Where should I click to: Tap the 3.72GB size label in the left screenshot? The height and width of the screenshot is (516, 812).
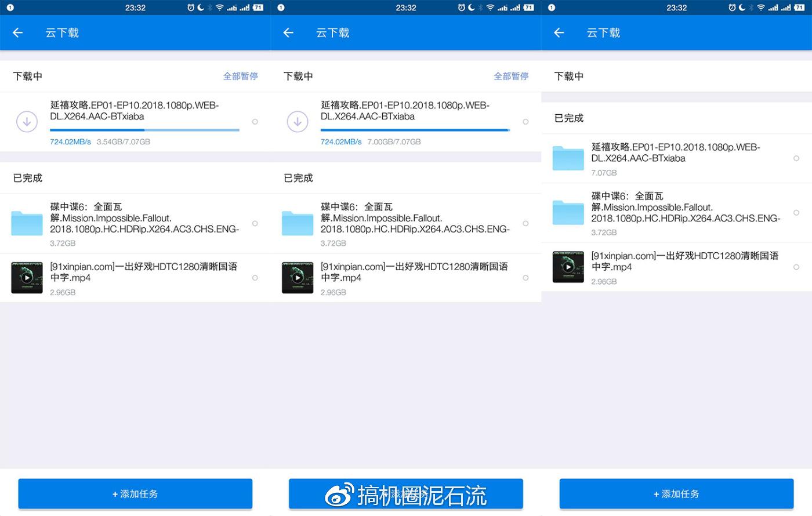(63, 244)
